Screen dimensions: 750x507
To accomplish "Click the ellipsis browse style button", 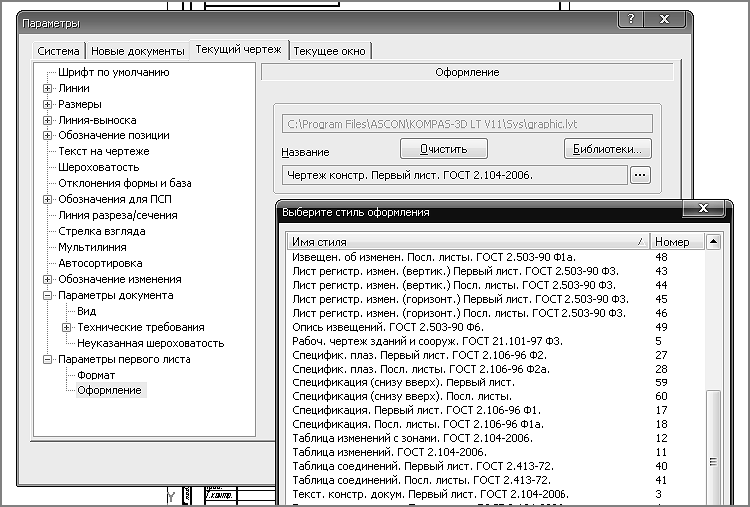I will [x=640, y=175].
